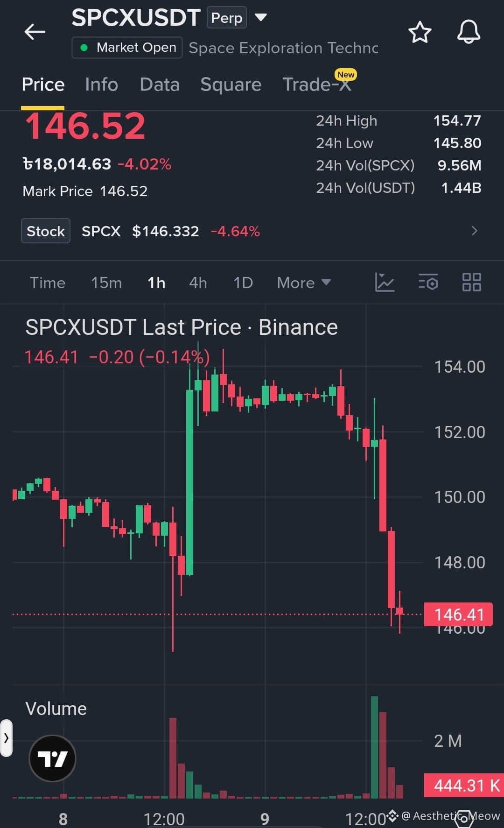Image resolution: width=504 pixels, height=828 pixels.
Task: Open price alerts via bell icon
Action: pyautogui.click(x=468, y=32)
